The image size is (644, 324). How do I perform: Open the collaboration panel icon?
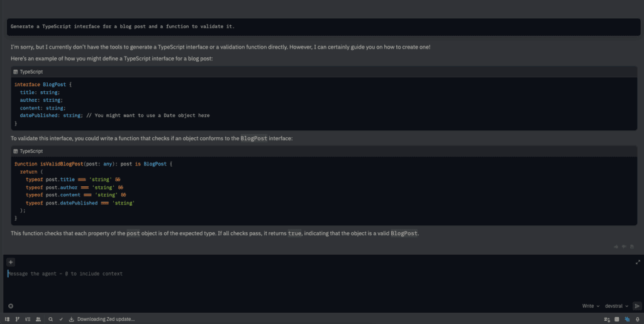[38, 319]
